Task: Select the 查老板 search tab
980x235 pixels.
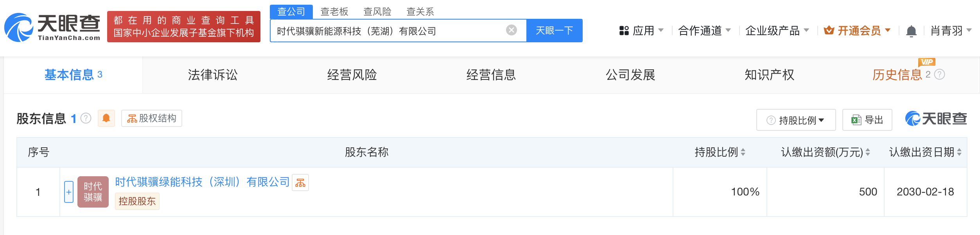Action: tap(334, 12)
